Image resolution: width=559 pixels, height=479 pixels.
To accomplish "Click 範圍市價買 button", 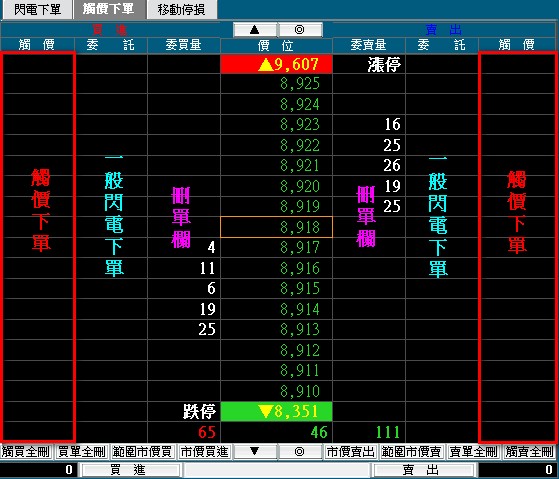I will click(143, 452).
